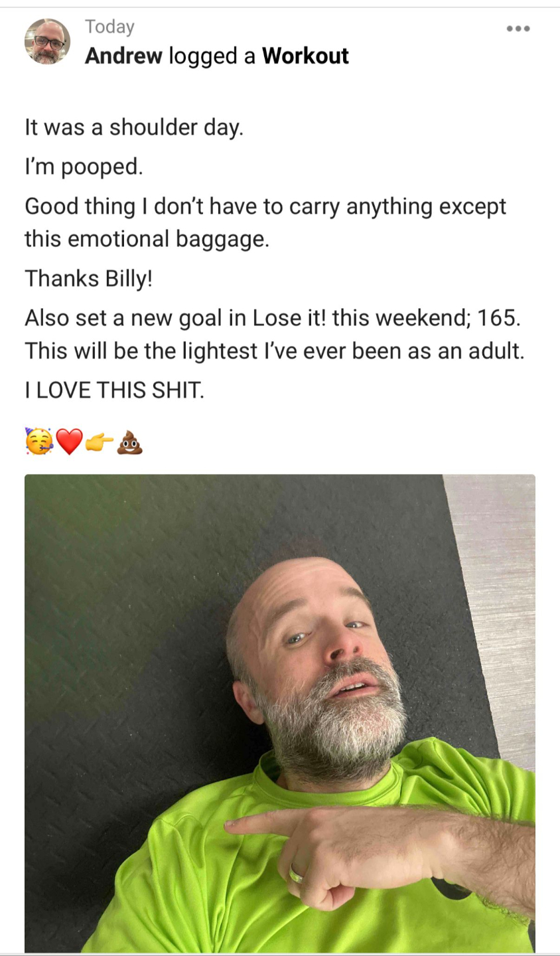Open the workout selfie photo
The image size is (560, 956).
(280, 713)
